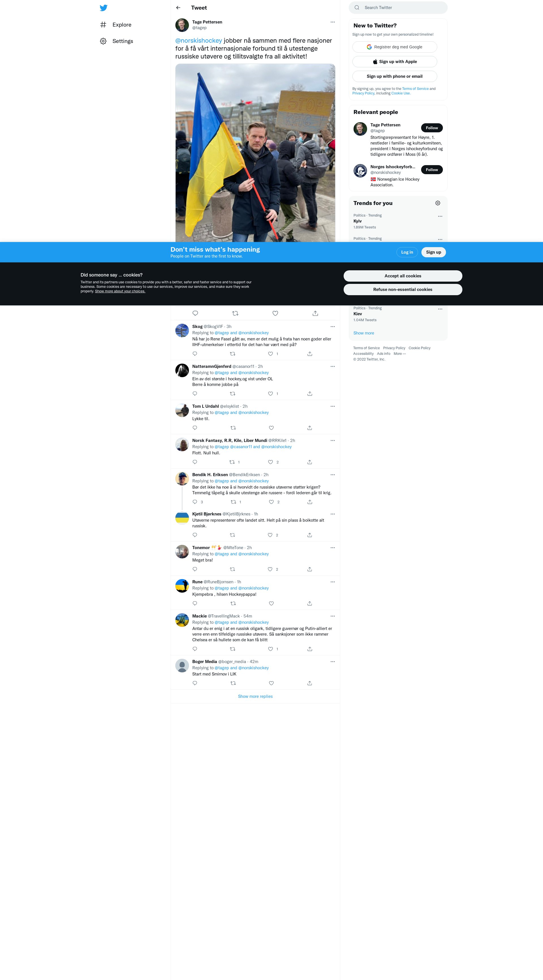
Task: Retweet Rune's reply
Action: click(x=233, y=604)
